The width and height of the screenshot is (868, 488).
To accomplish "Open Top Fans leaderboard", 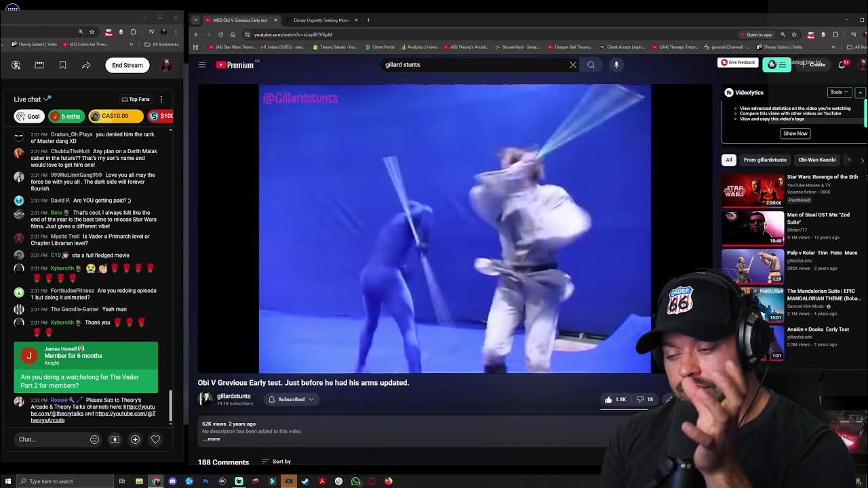I will click(x=136, y=99).
